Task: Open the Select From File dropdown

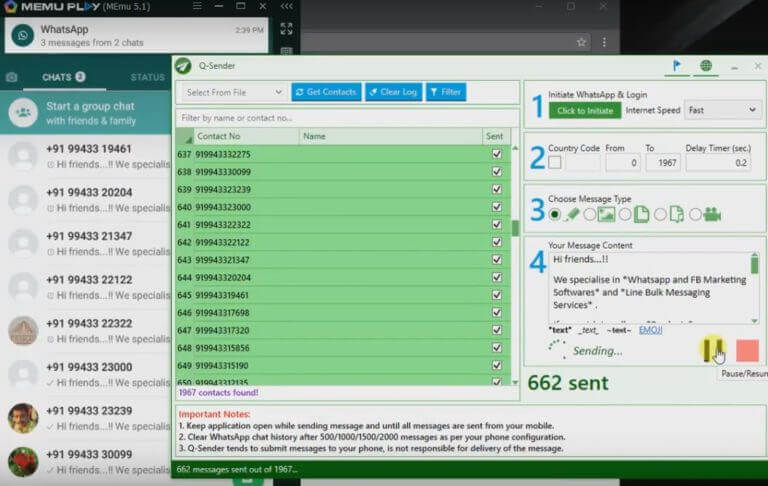Action: click(234, 92)
